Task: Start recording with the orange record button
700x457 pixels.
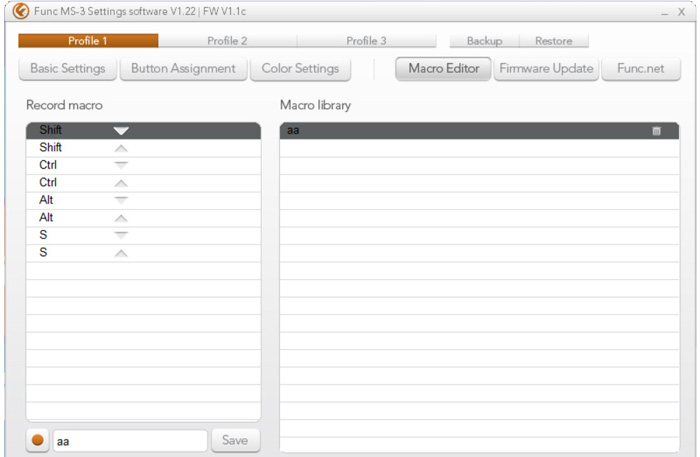Action: pos(38,441)
